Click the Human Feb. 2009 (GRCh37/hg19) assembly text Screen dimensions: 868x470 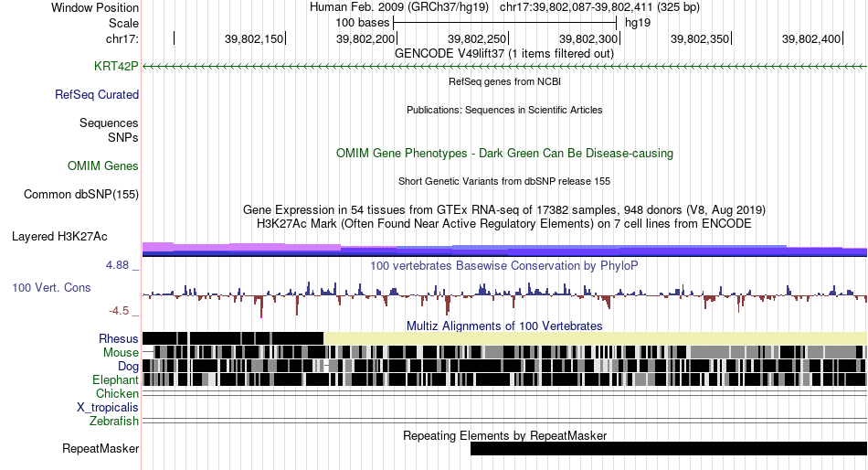pos(399,7)
